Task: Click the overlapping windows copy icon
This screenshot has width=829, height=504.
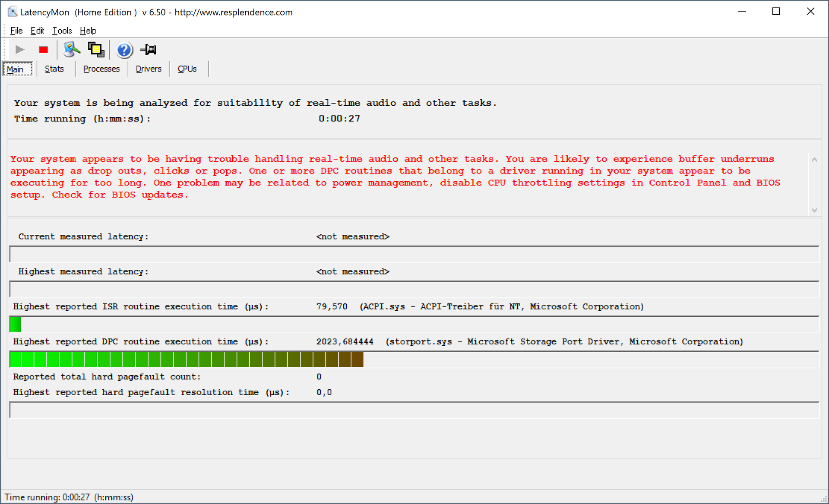Action: point(96,50)
